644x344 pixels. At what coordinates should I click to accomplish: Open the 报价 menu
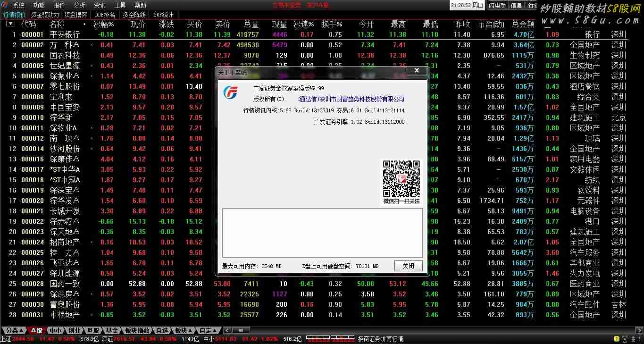coord(59,5)
